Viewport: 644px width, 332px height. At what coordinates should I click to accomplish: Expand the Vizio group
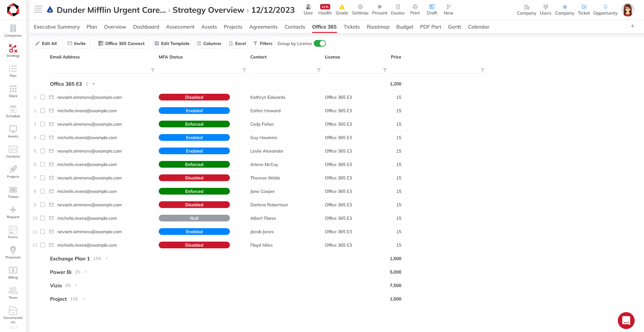click(x=76, y=285)
